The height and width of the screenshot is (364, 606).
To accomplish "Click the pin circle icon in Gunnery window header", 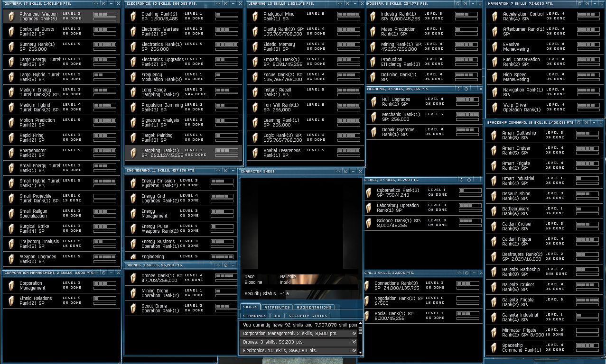I will [103, 3].
